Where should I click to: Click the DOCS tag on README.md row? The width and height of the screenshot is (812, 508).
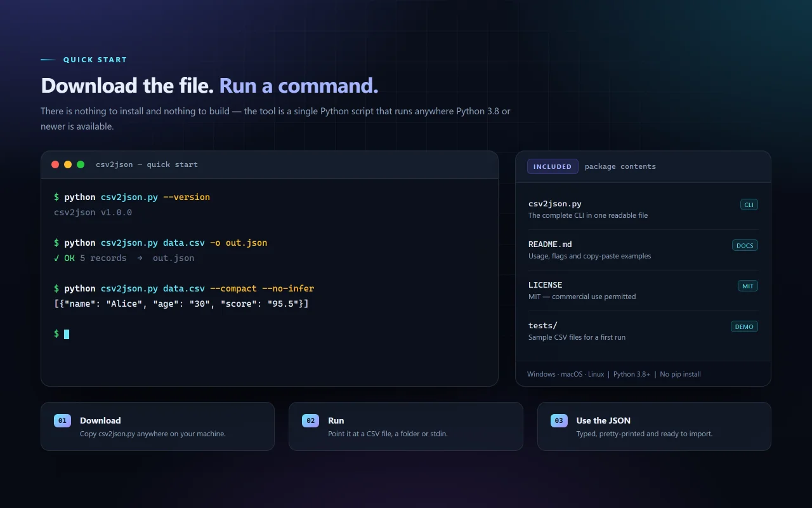click(x=745, y=245)
